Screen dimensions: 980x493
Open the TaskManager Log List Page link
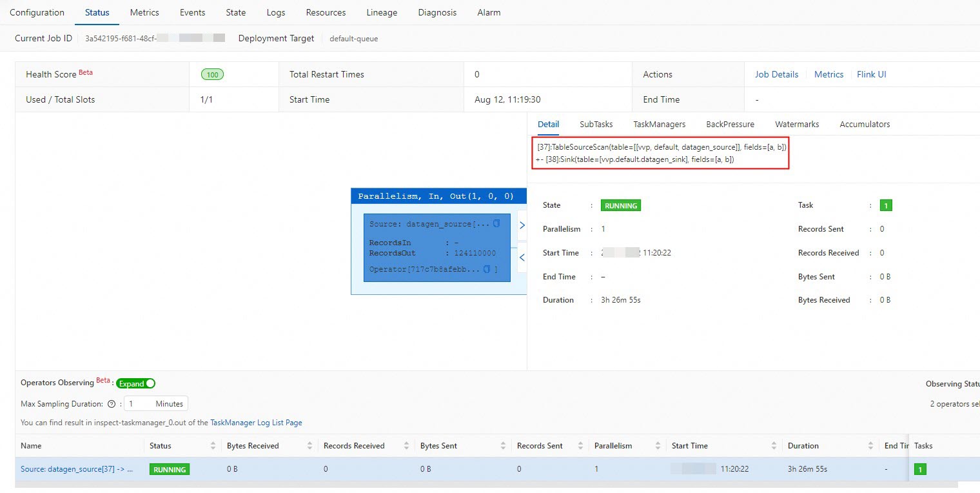[256, 423]
